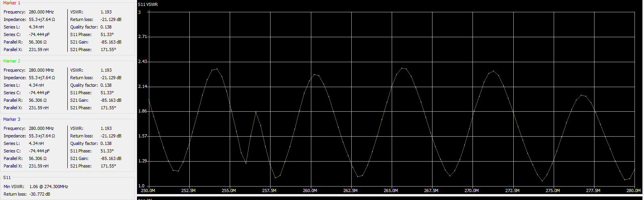
Task: Click Marker 3's Quality factor value
Action: click(x=106, y=143)
